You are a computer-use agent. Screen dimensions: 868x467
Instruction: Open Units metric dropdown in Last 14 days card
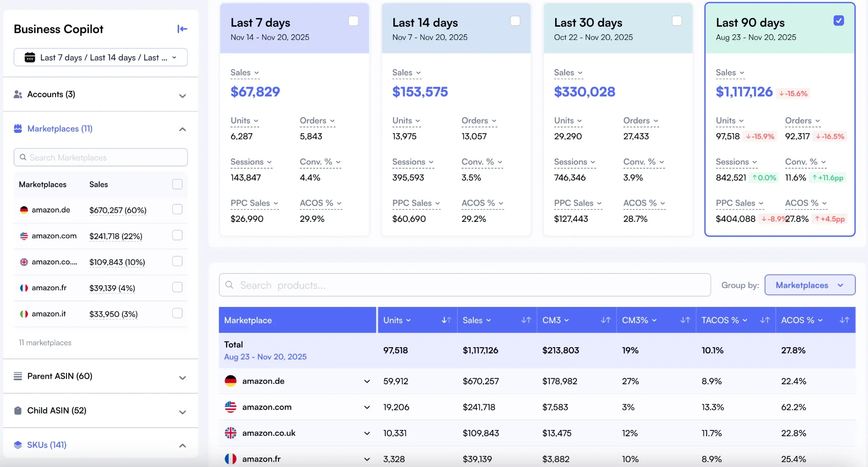[x=406, y=121]
